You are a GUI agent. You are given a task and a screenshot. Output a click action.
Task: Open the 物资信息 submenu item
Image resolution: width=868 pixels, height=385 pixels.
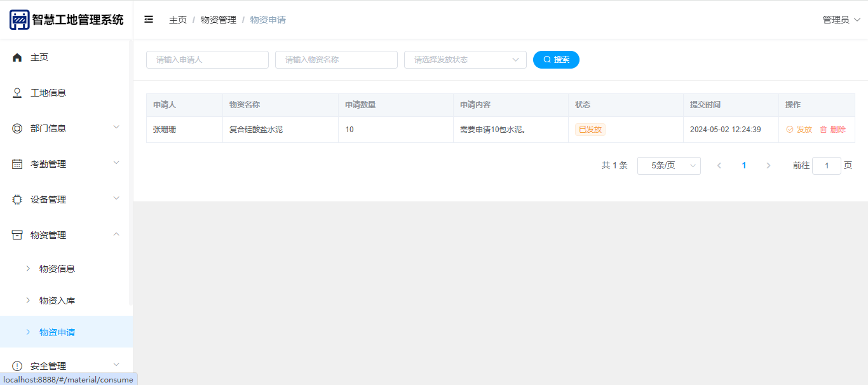click(x=57, y=269)
